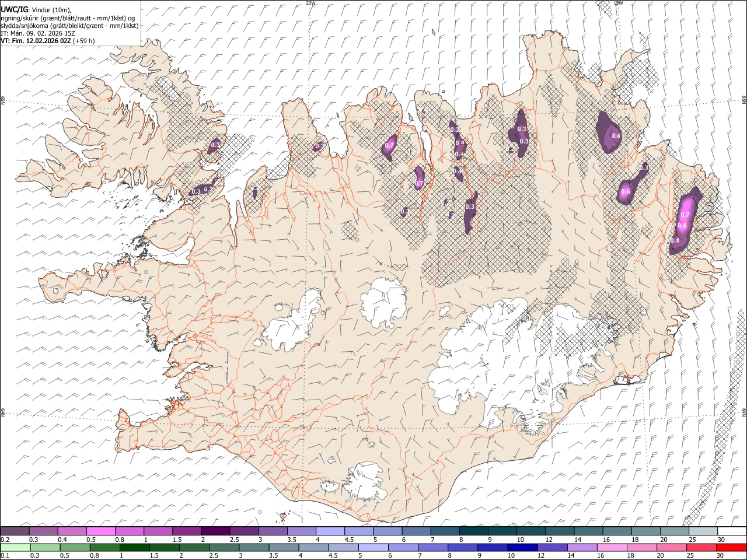The height and width of the screenshot is (560, 747).
Task: Pick the 10–12 dark navy swatch in lower legend
Action: [x=522, y=547]
